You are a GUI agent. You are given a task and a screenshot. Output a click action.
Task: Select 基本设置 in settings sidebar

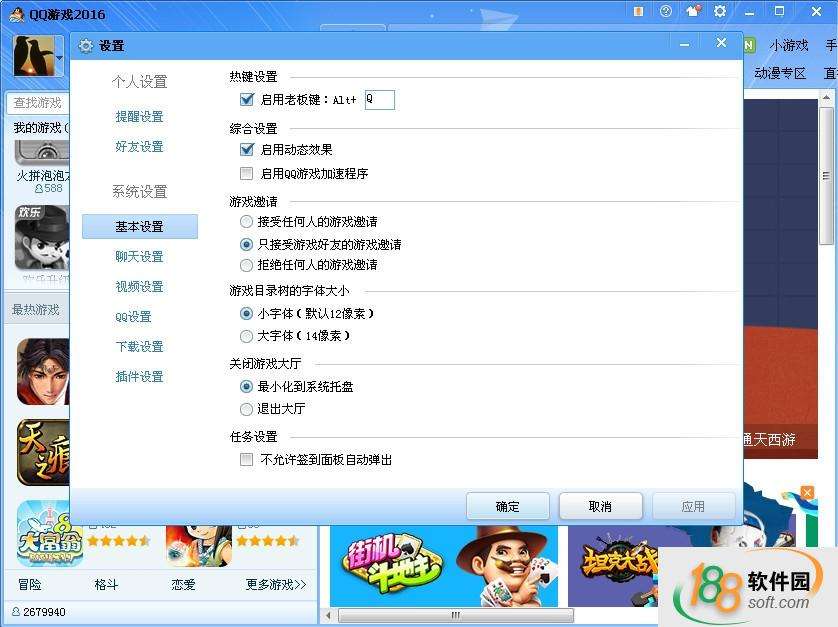140,227
